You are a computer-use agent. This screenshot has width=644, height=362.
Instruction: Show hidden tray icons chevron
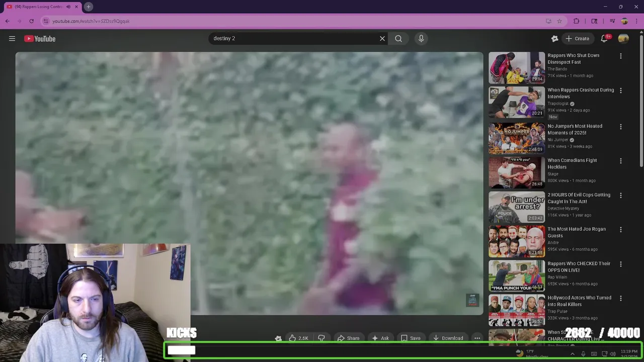[x=573, y=354]
